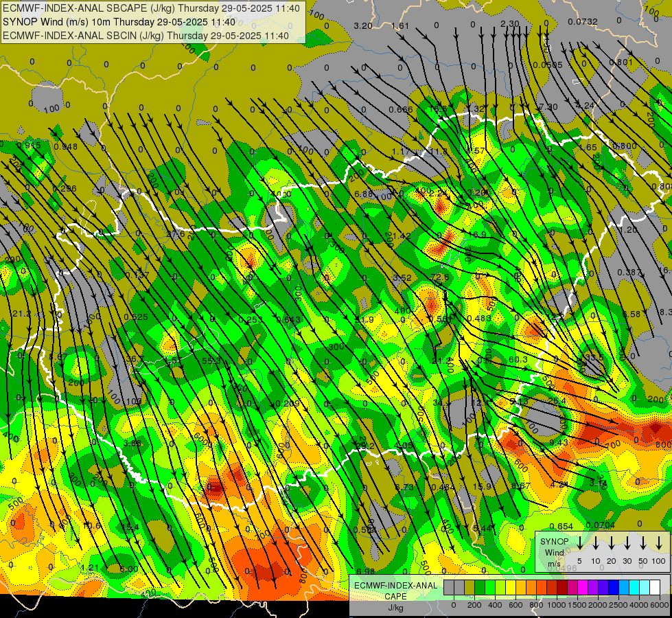Screen dimensions: 672x618
Task: Click the 3.20 value near top
Action: pyautogui.click(x=363, y=25)
